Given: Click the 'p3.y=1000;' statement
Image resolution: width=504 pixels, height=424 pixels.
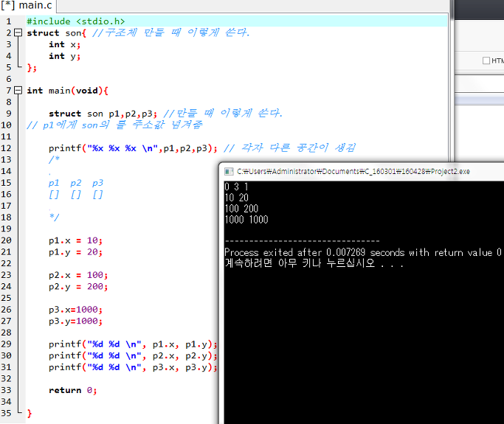Looking at the screenshot, I should [75, 322].
